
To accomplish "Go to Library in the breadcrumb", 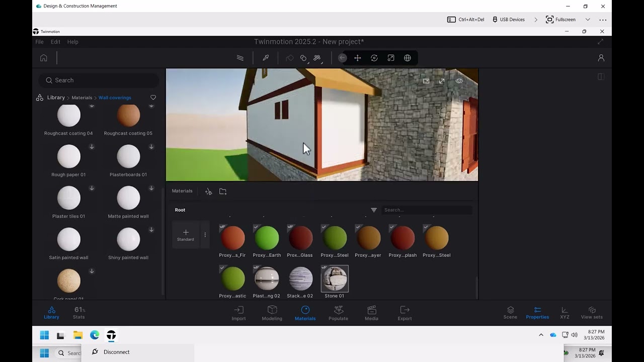I will click(x=56, y=98).
